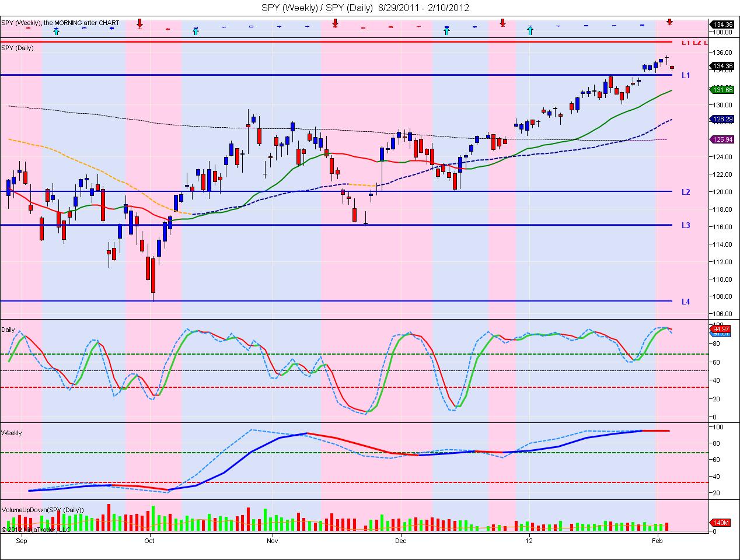Click the red L1 L2 label at top right
The width and height of the screenshot is (740, 560).
(x=694, y=43)
